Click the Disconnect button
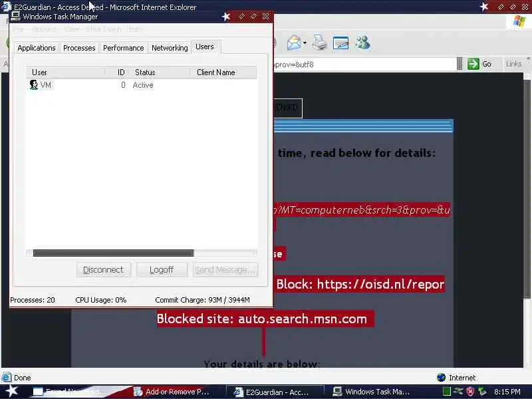532x399 pixels. coord(104,270)
